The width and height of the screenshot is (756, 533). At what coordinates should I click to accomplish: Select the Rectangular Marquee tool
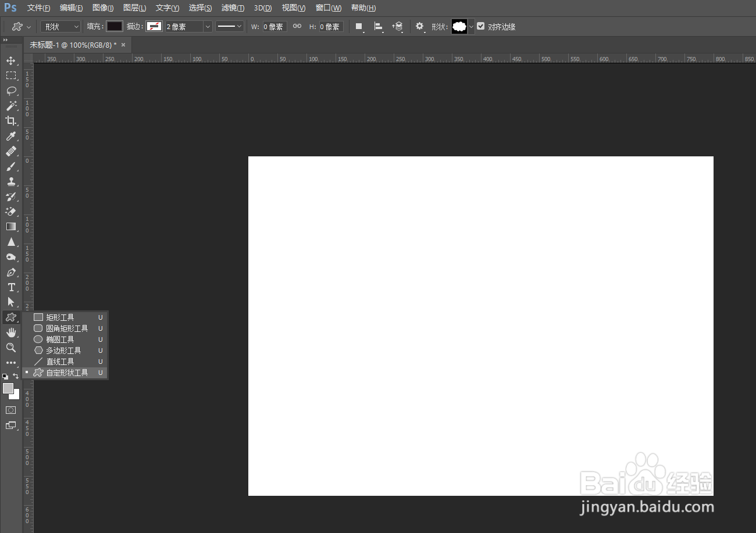(x=11, y=76)
